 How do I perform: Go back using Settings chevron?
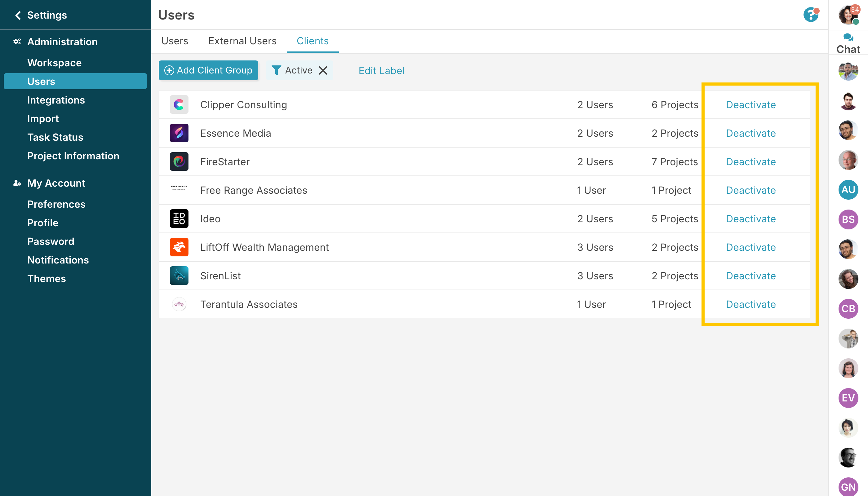pos(18,15)
